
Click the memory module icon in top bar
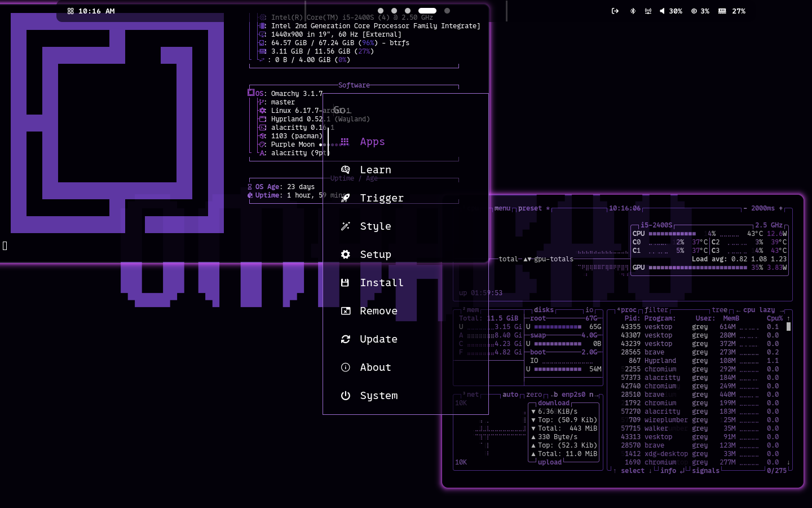tap(722, 11)
